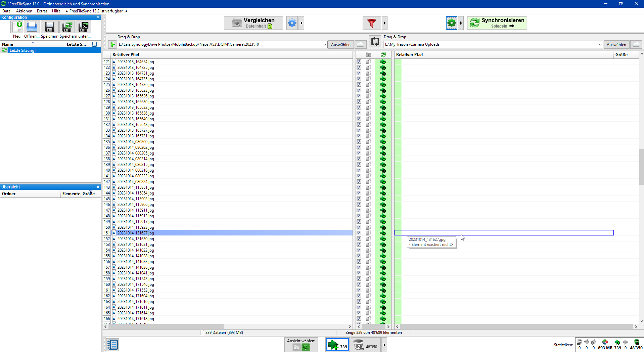Open comparison settings blue gear
The height and width of the screenshot is (352, 644).
(292, 23)
